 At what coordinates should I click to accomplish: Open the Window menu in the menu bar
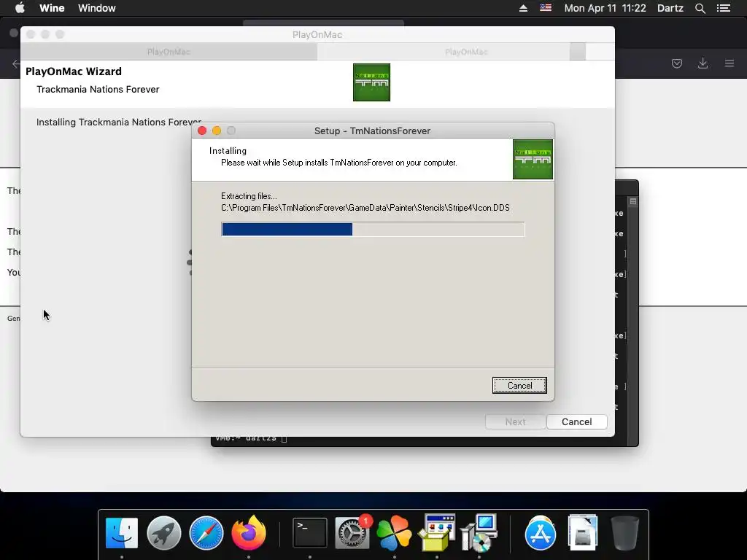pyautogui.click(x=97, y=8)
